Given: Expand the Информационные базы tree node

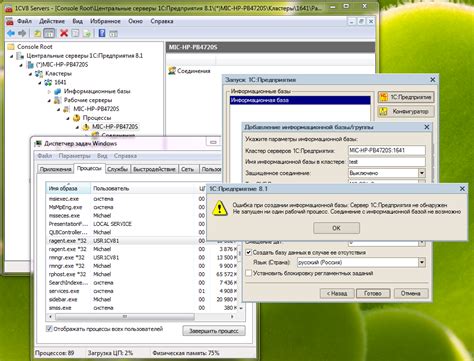Looking at the screenshot, I should click(49, 91).
